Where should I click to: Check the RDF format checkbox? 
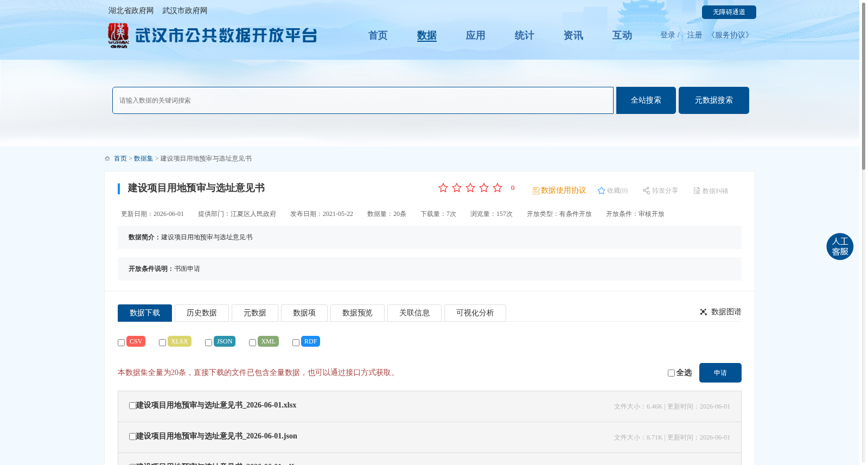[x=296, y=342]
